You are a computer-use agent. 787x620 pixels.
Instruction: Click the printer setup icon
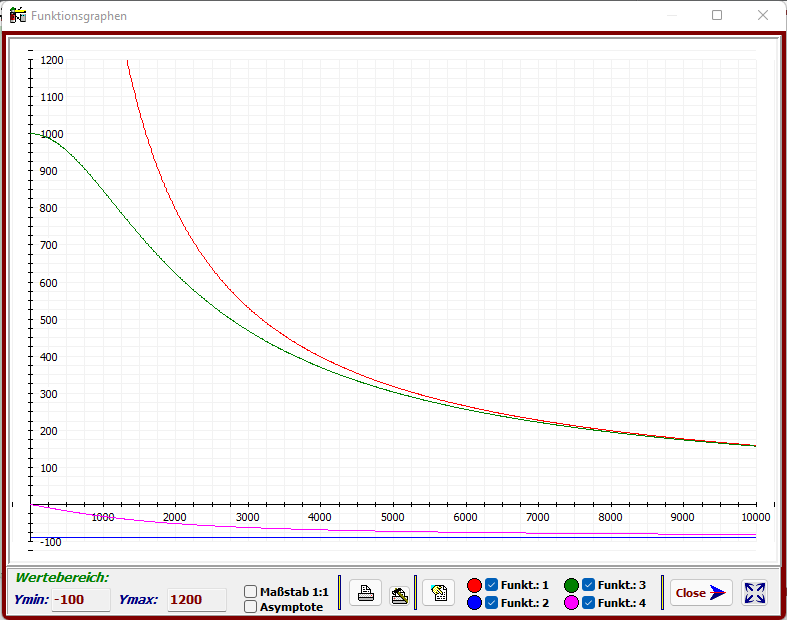coord(399,594)
